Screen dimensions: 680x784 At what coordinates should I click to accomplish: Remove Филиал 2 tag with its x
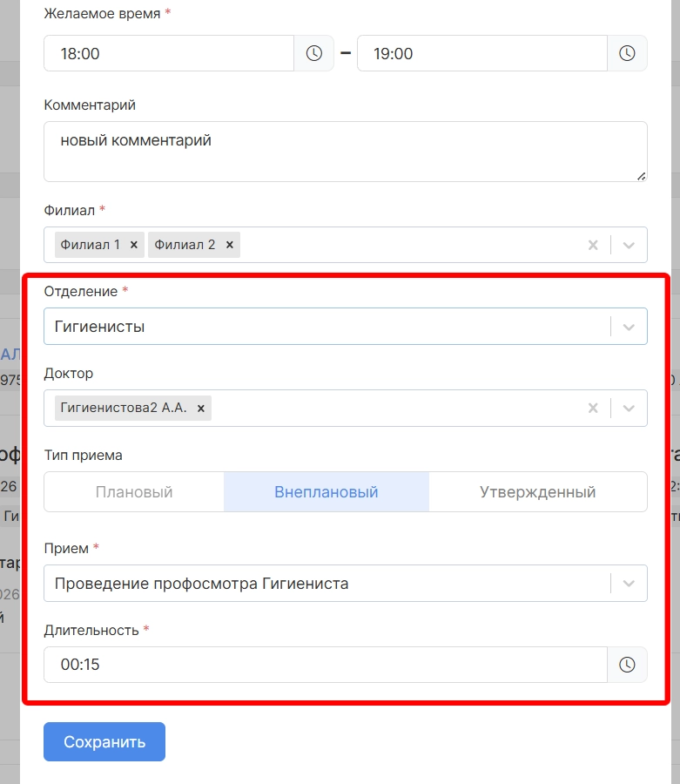pyautogui.click(x=230, y=245)
